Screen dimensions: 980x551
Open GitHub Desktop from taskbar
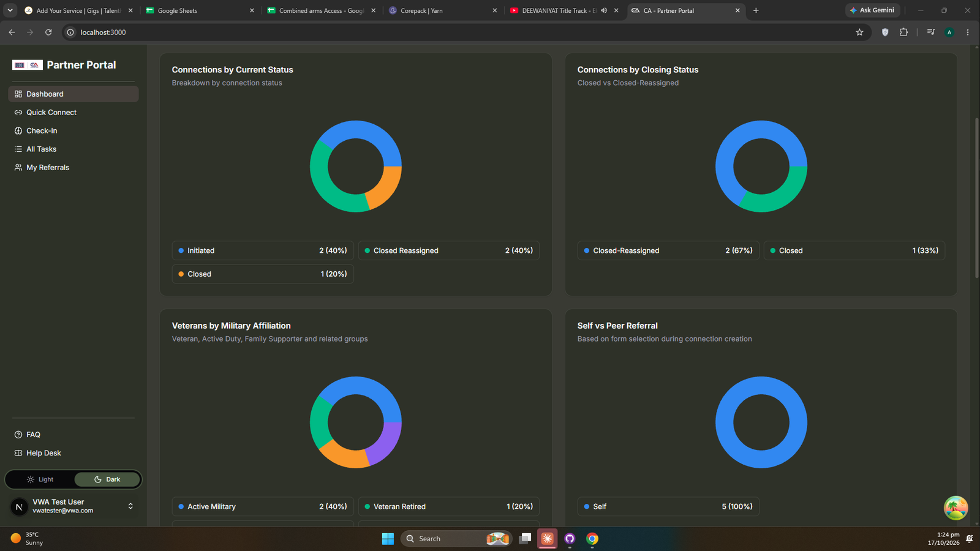[x=570, y=539]
